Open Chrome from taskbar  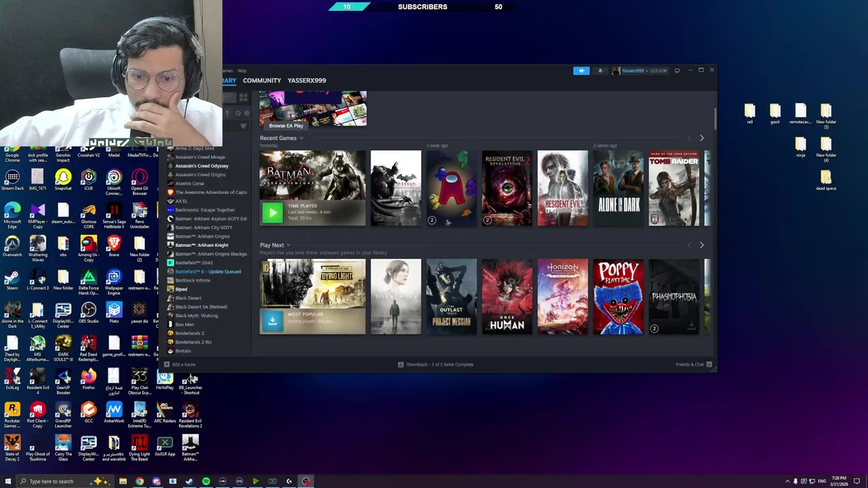click(x=140, y=481)
